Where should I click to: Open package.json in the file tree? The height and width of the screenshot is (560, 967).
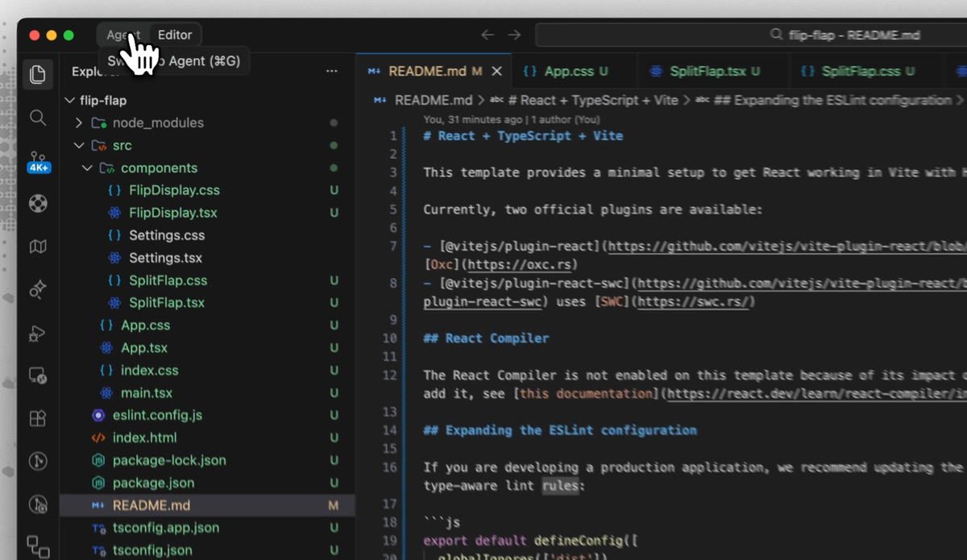[x=153, y=483]
